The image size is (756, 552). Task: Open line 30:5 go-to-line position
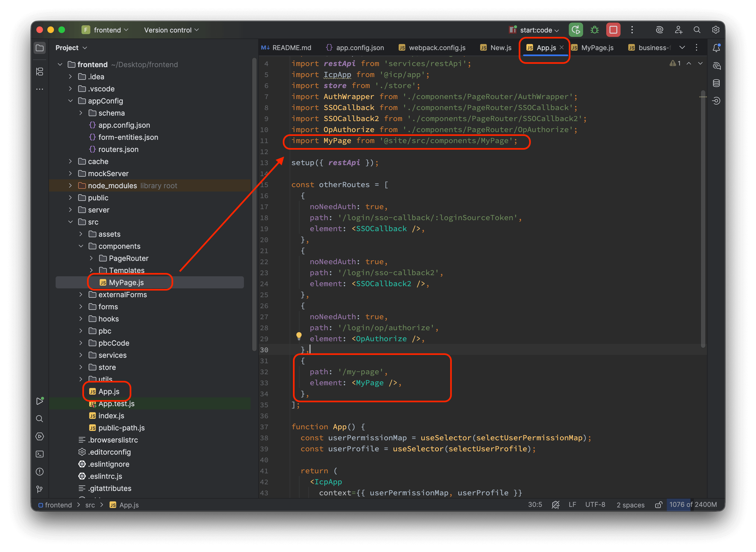(x=535, y=505)
